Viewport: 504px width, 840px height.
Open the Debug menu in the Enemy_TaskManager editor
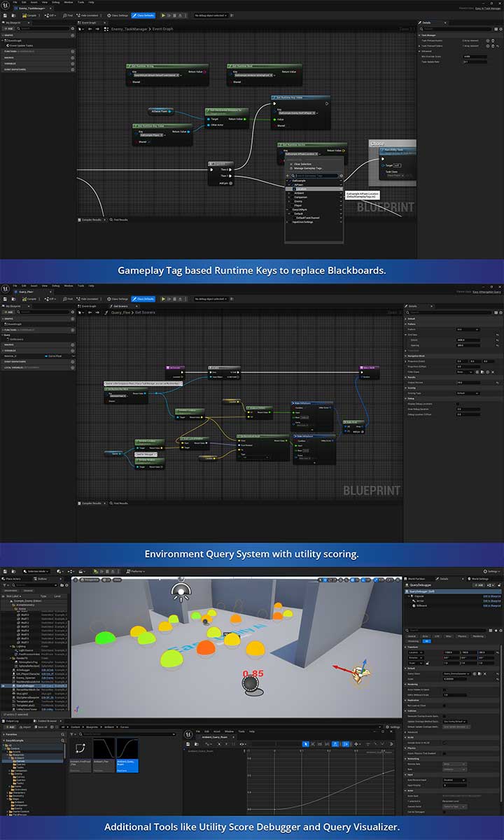pos(56,2)
